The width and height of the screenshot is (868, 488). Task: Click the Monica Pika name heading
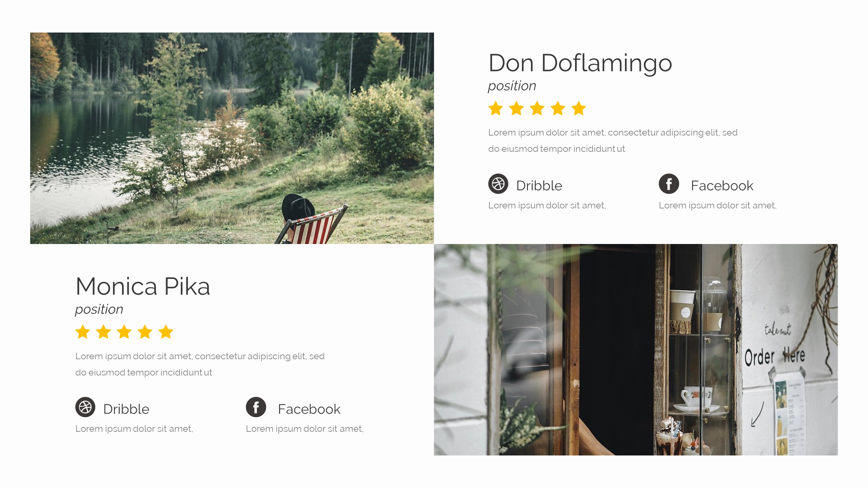pos(143,286)
